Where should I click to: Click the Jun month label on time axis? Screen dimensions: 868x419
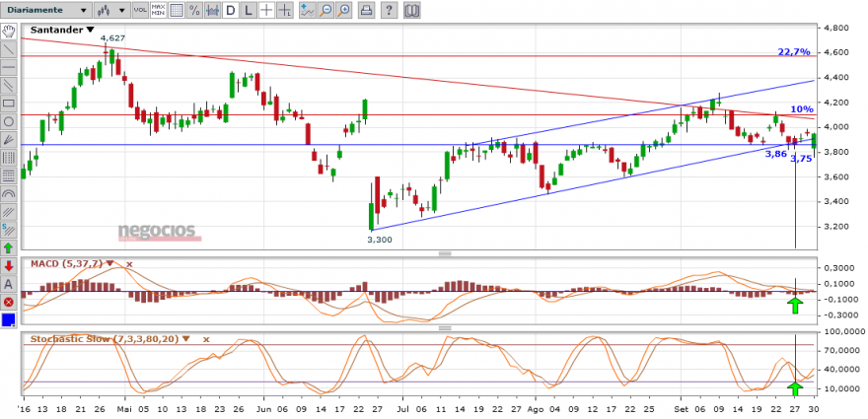click(x=264, y=409)
